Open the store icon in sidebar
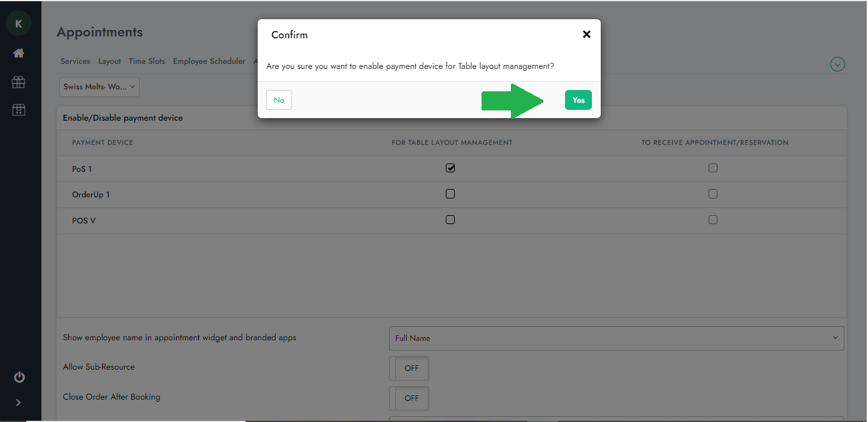The width and height of the screenshot is (868, 422). click(x=18, y=110)
